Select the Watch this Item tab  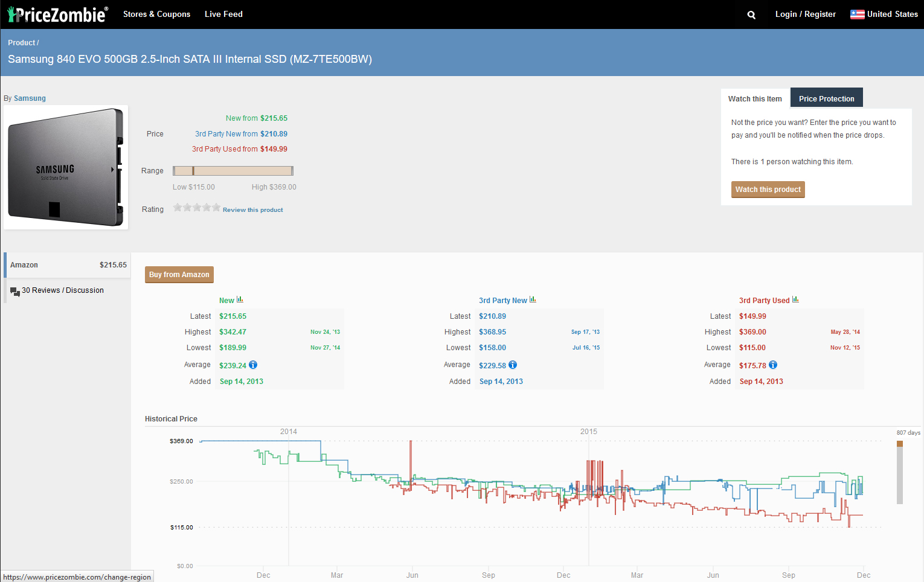pos(755,98)
